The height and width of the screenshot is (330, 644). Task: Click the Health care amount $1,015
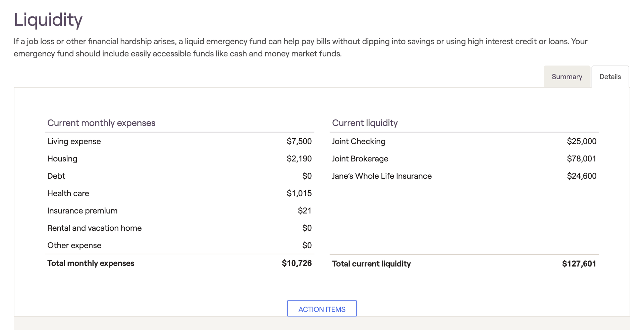[x=299, y=193]
